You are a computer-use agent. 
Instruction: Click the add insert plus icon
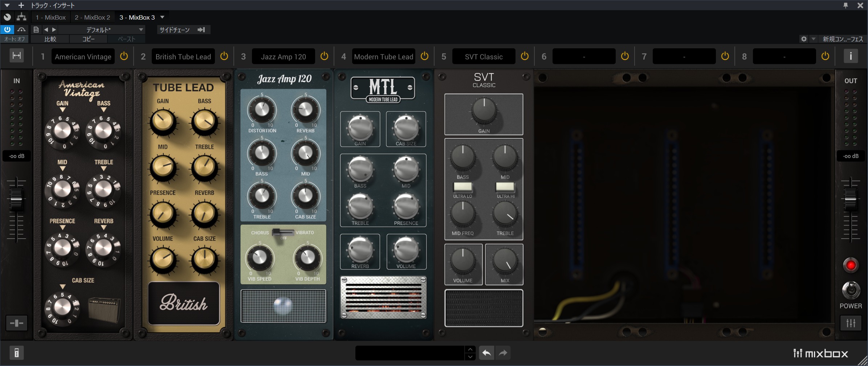point(21,5)
